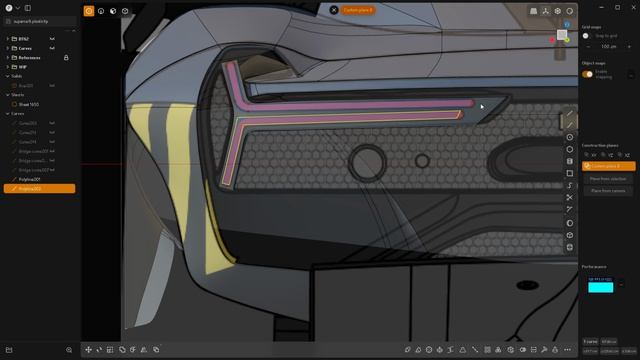Select the Spiral curve tool in vertical toolbar
This screenshot has width=640, height=360.
(570, 185)
